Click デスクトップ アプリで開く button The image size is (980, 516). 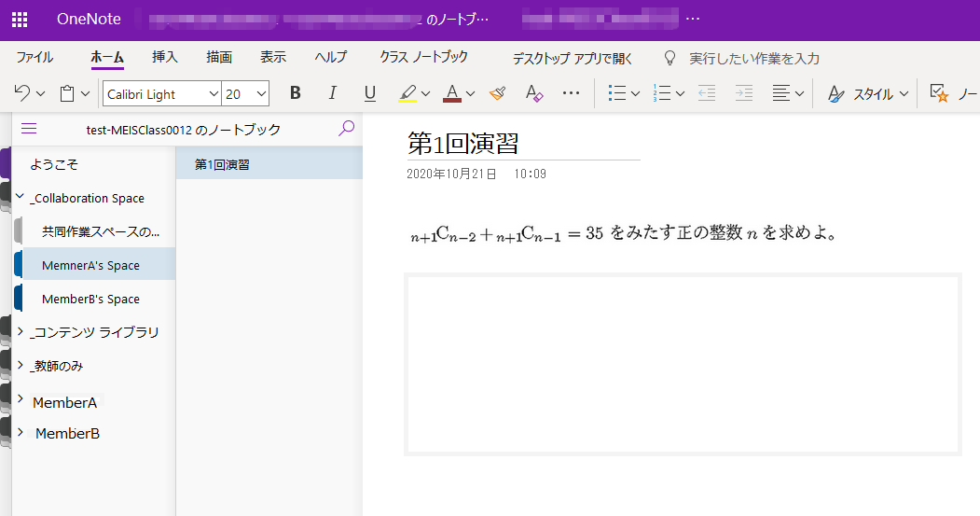[573, 59]
